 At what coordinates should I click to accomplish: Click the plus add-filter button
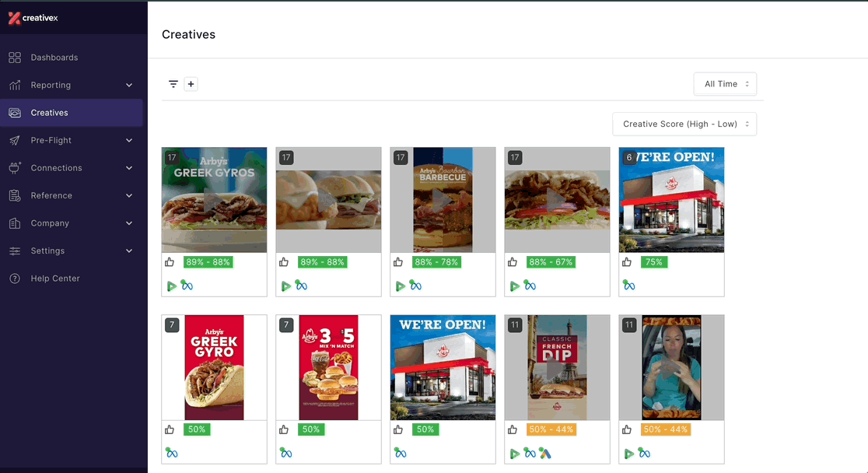(191, 84)
